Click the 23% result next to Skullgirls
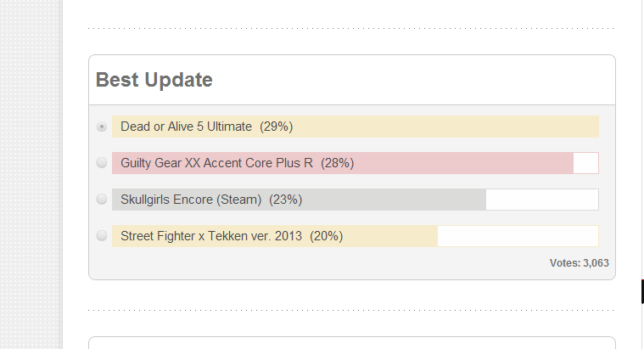This screenshot has width=644, height=349. point(286,200)
